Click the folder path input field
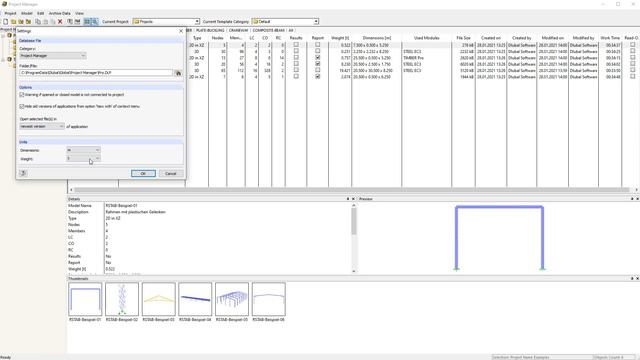The image size is (640, 360). (96, 73)
